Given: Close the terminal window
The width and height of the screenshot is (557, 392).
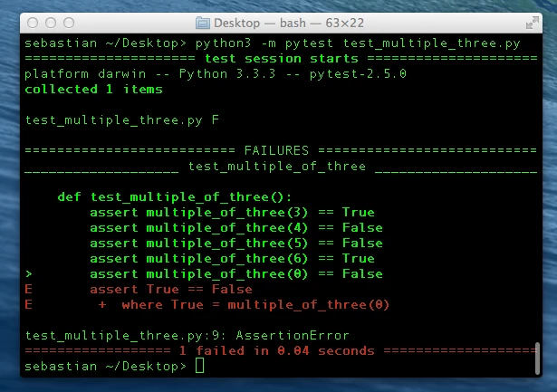Looking at the screenshot, I should pyautogui.click(x=33, y=23).
